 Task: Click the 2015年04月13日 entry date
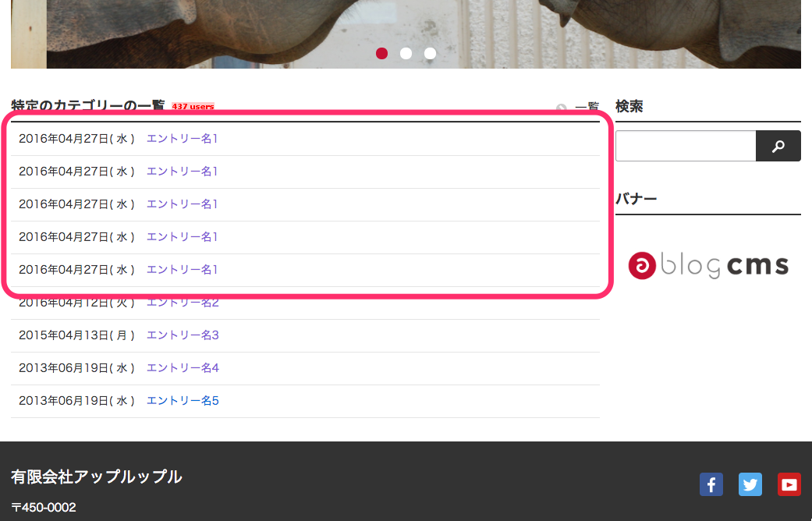pos(76,335)
